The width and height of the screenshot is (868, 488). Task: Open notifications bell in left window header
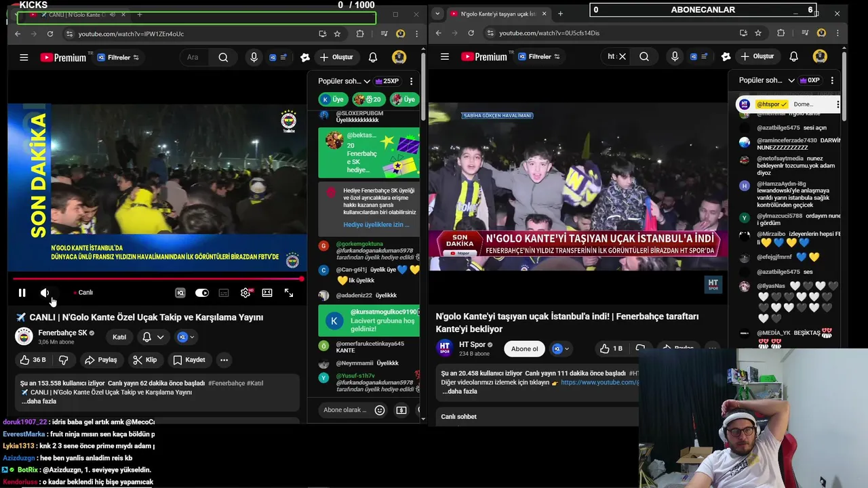(373, 58)
